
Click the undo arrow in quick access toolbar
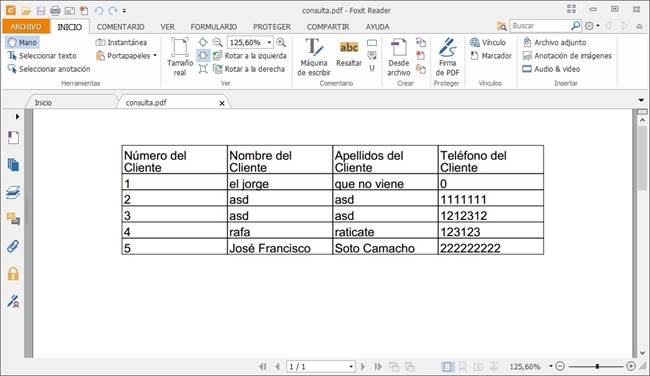(x=99, y=11)
